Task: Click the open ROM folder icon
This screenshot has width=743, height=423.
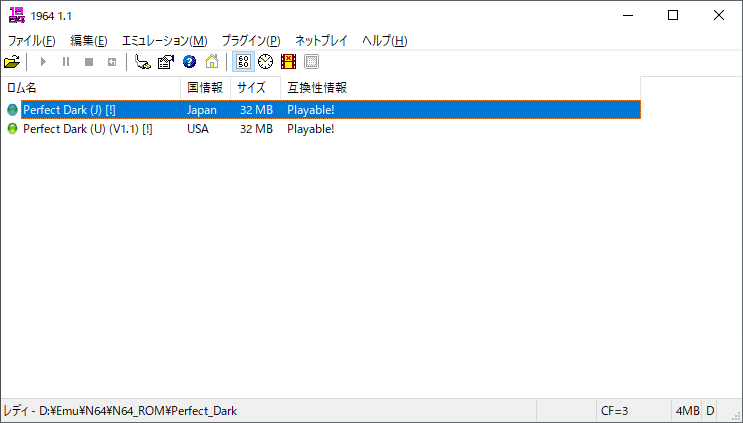Action: pos(12,62)
